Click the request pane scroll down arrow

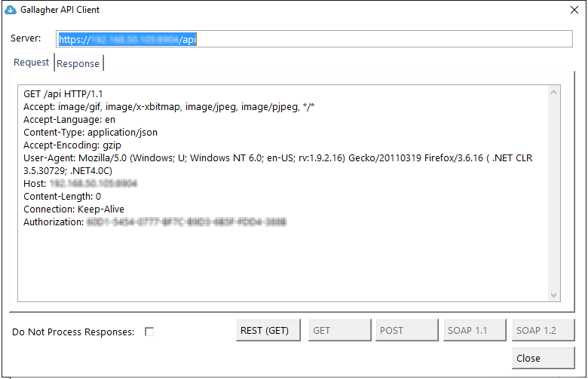(553, 295)
